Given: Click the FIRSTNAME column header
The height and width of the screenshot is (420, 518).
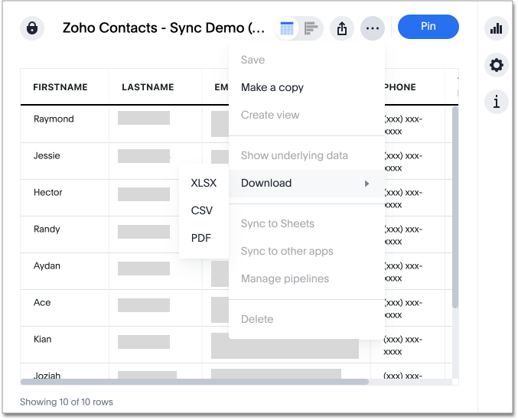Looking at the screenshot, I should pyautogui.click(x=60, y=87).
